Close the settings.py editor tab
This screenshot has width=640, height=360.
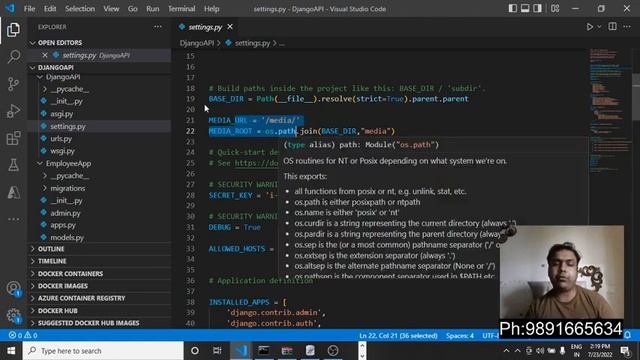(230, 27)
